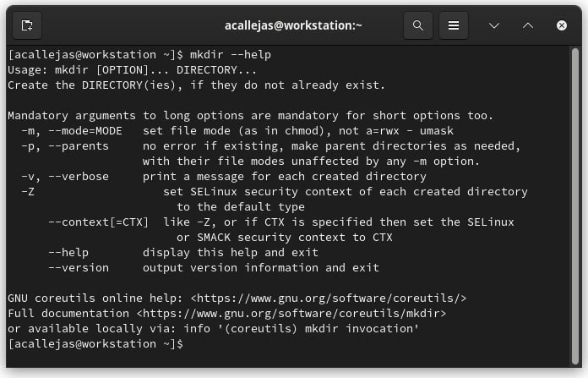Click the vertical scrollbar on right
588x378 pixels.
tap(574, 206)
